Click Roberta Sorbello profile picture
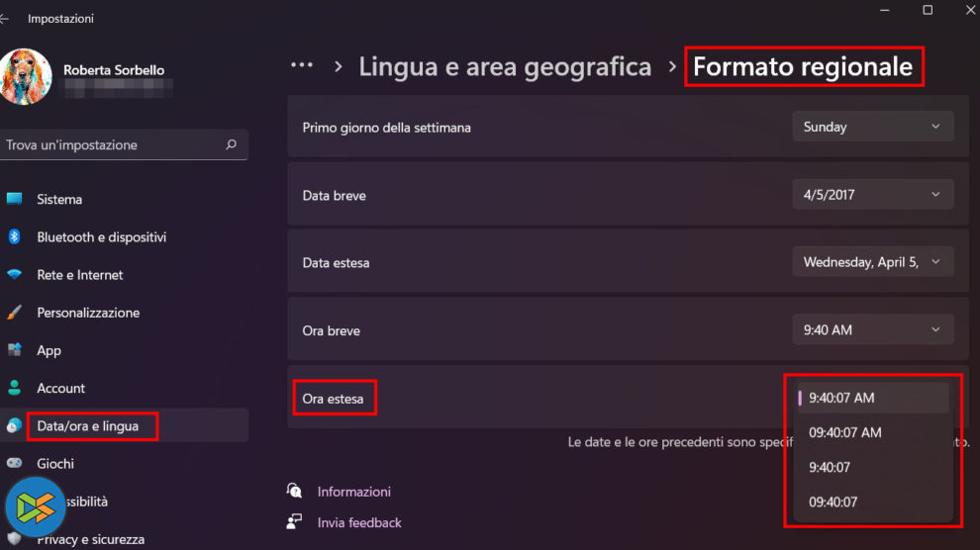 [27, 77]
